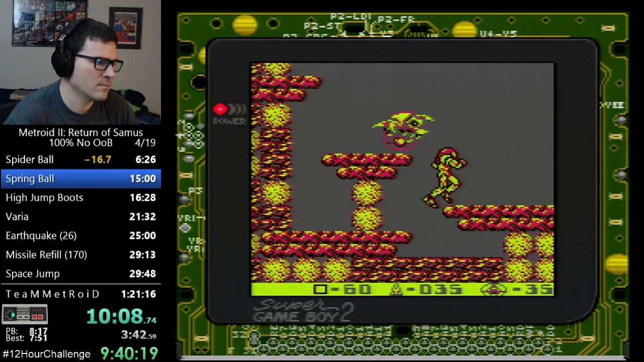The width and height of the screenshot is (644, 362).
Task: Click the 21:32 Varia split time
Action: (x=143, y=217)
